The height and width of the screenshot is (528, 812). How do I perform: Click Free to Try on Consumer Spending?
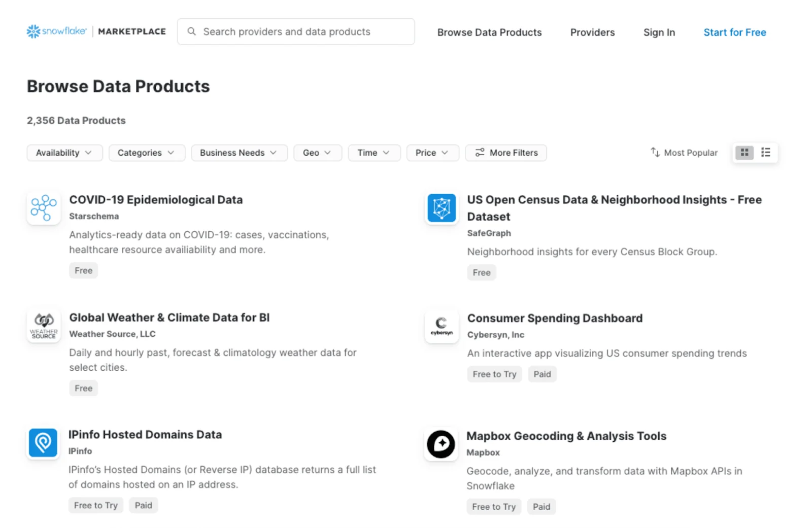[x=494, y=374]
